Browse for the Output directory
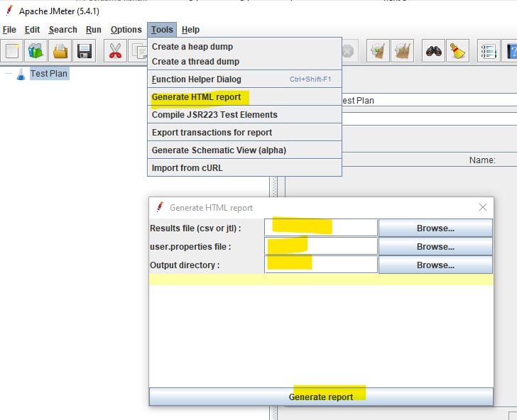517x420 pixels. pyautogui.click(x=435, y=265)
